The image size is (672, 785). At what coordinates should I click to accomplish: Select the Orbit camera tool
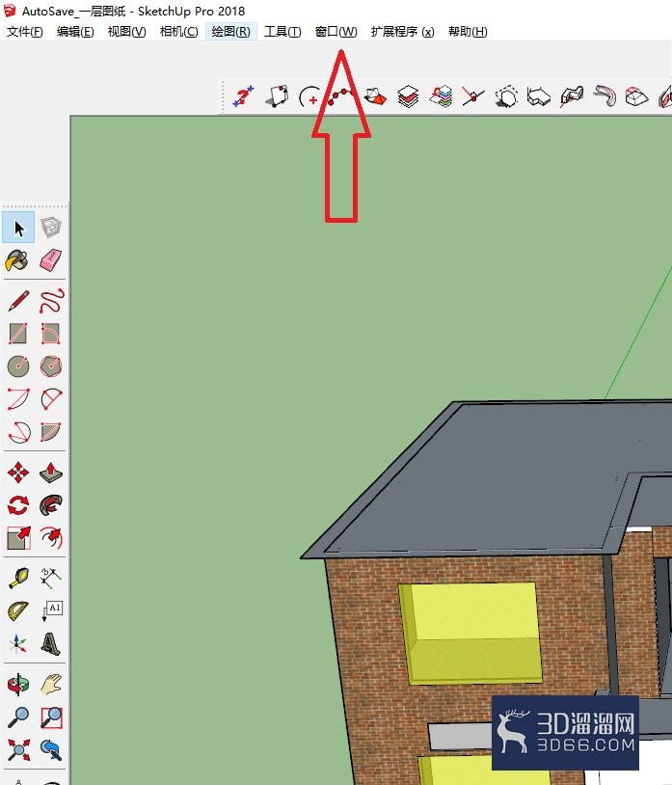coord(18,685)
